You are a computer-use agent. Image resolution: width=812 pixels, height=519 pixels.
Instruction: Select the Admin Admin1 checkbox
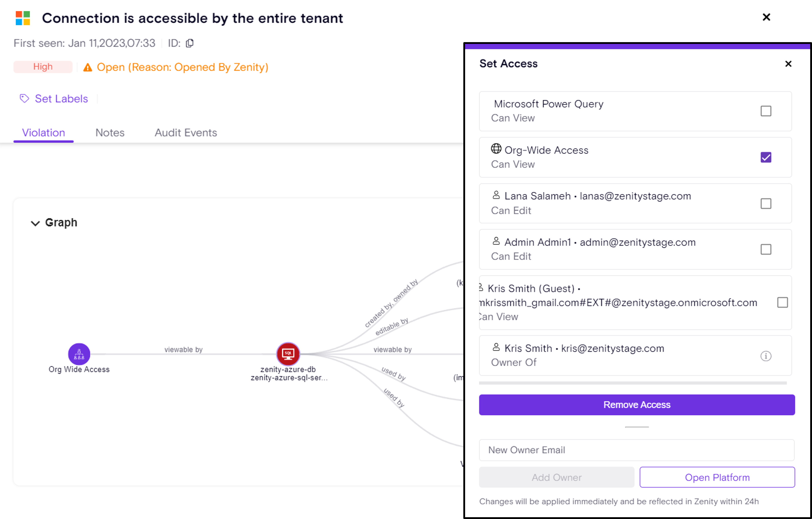point(766,250)
